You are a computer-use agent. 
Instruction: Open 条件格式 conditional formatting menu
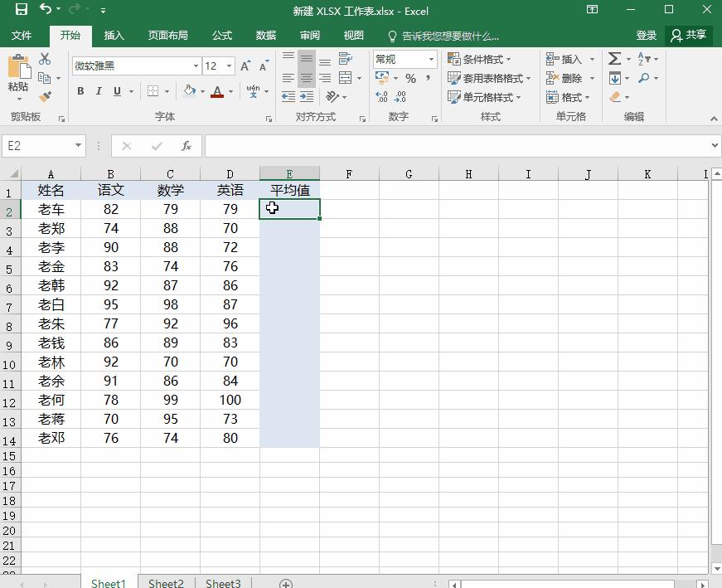pyautogui.click(x=479, y=59)
